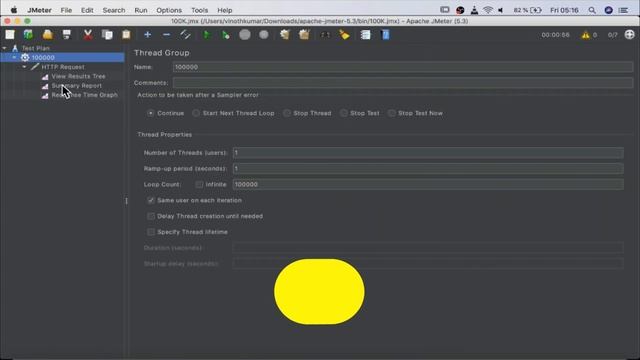Click the remote engines globe icon
640x360 pixels.
[x=629, y=35]
